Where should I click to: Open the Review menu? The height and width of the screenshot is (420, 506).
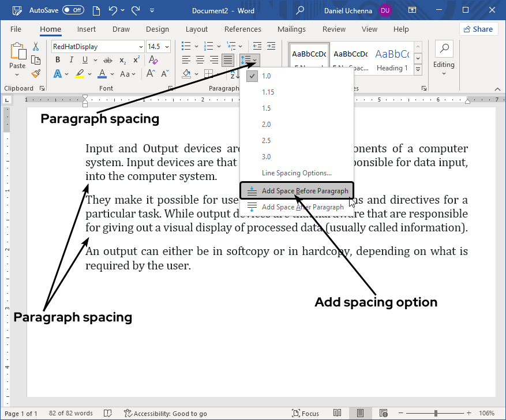tap(333, 29)
